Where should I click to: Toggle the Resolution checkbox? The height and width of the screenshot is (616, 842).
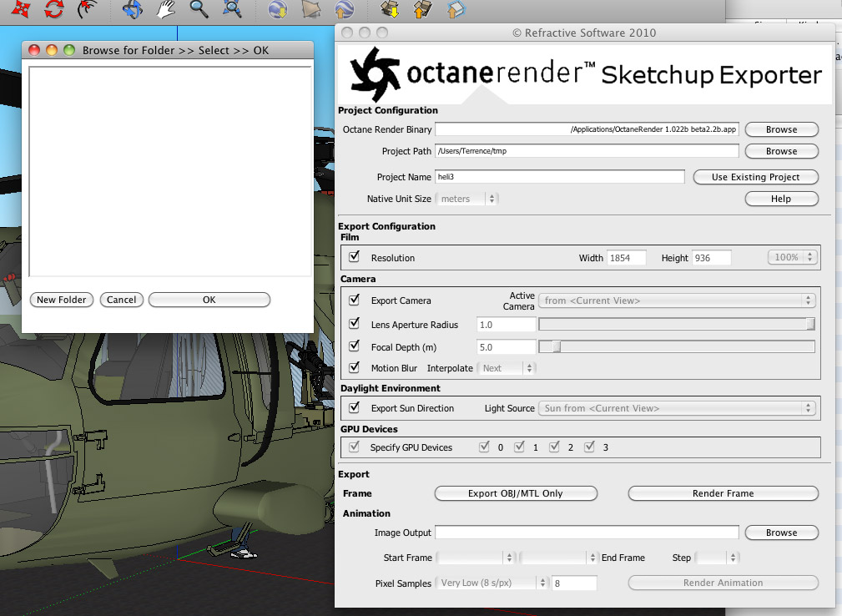354,257
